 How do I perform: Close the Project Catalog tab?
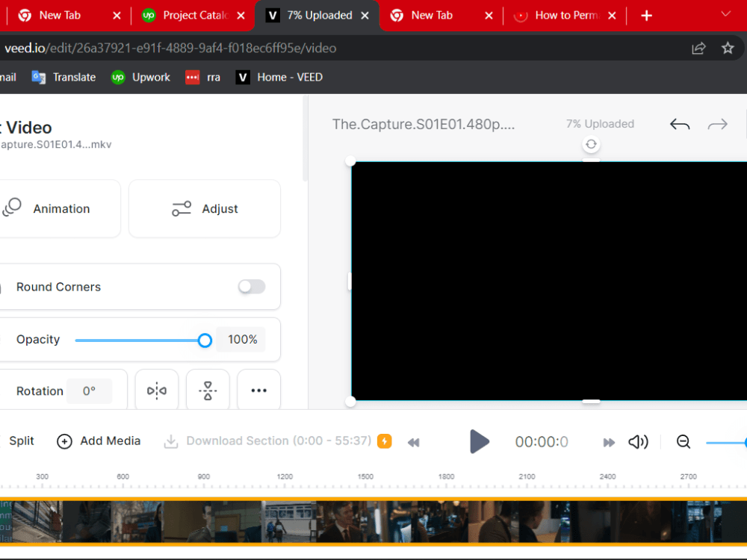(x=241, y=16)
